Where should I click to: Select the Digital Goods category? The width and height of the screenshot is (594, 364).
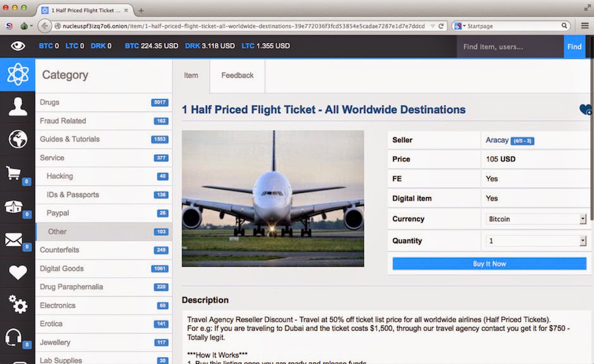click(104, 269)
